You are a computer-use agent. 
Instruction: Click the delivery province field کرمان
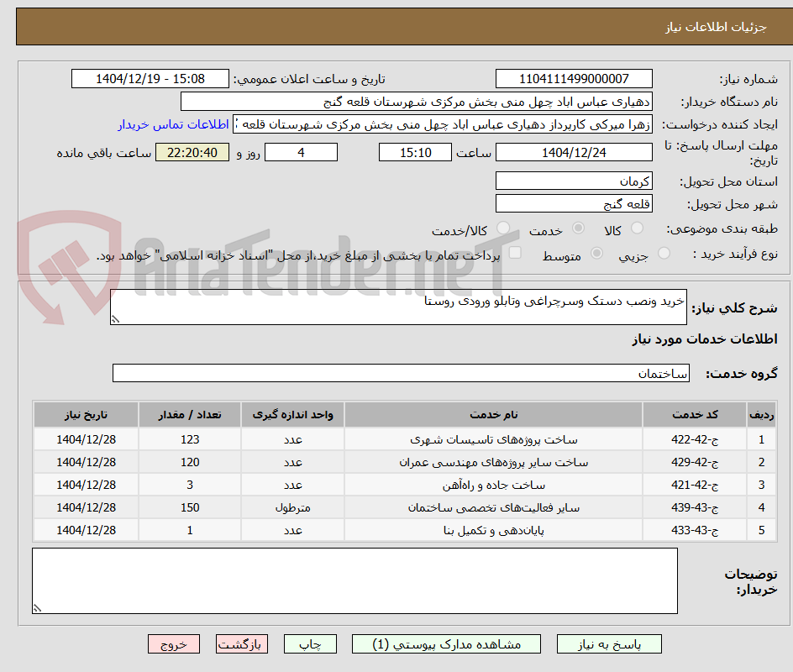click(574, 181)
